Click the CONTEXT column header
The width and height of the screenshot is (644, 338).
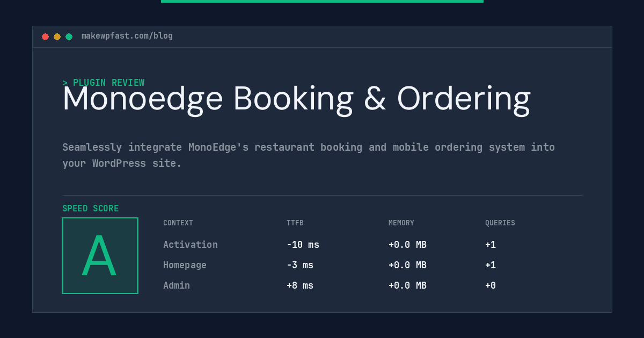[178, 223]
